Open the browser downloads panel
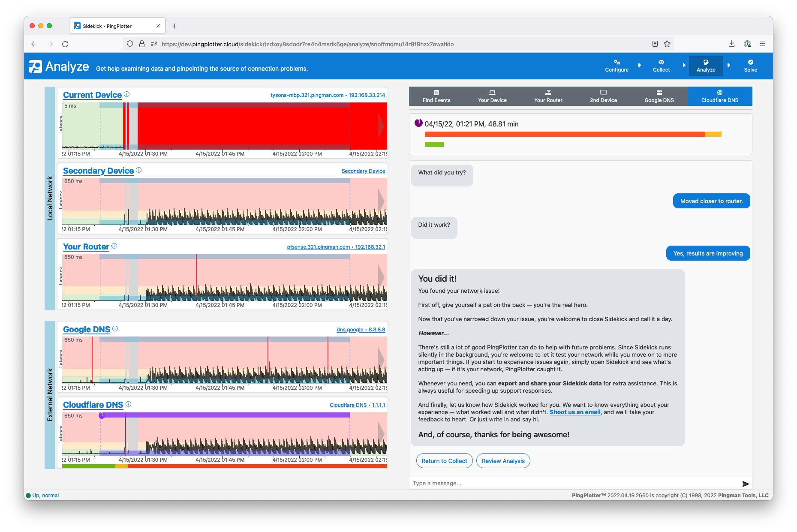The height and width of the screenshot is (532, 797). [731, 44]
